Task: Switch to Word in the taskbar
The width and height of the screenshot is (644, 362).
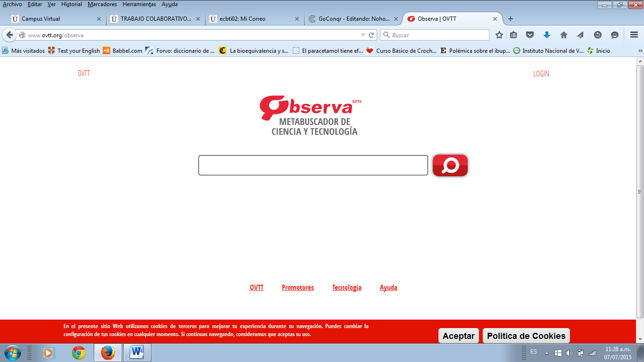Action: (x=137, y=353)
